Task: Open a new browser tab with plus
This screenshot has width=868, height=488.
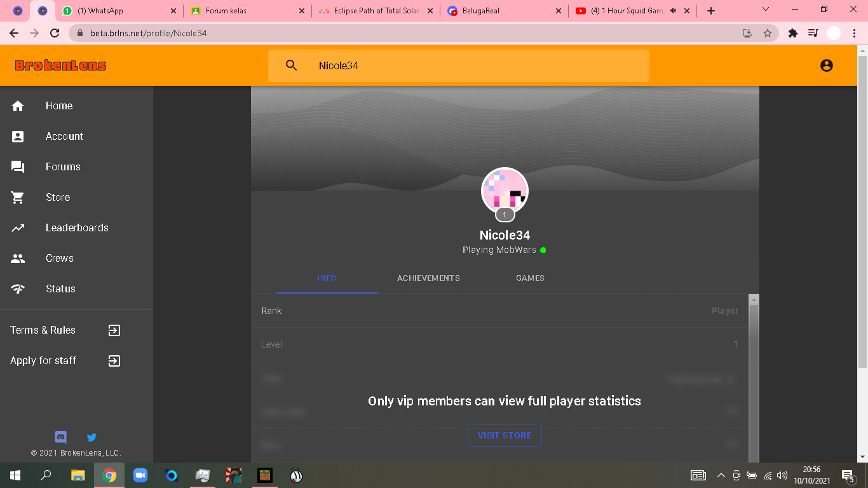Action: pyautogui.click(x=711, y=11)
